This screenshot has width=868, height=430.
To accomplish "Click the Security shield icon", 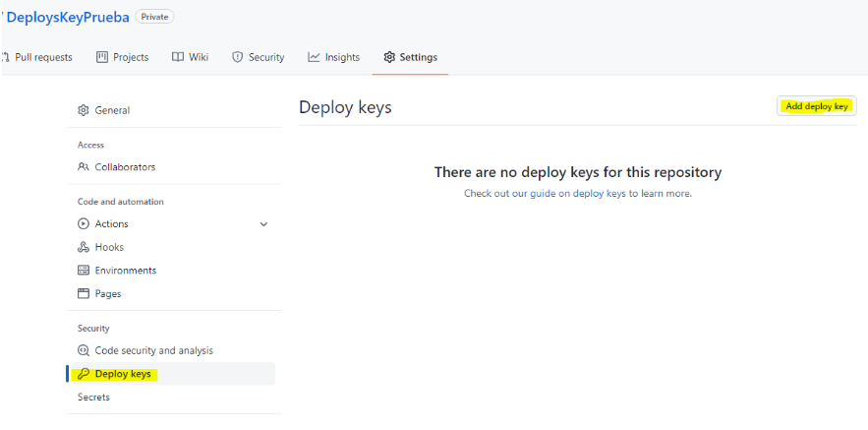I will pos(238,57).
